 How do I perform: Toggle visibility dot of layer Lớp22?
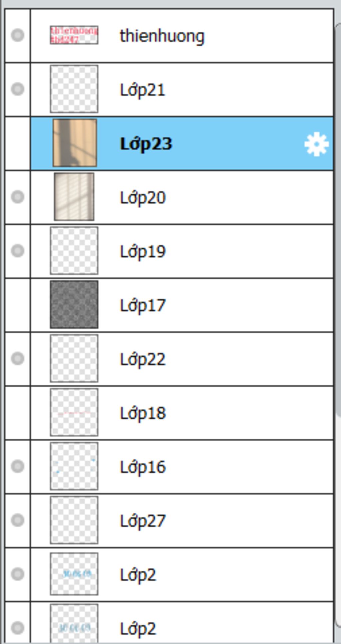18,358
